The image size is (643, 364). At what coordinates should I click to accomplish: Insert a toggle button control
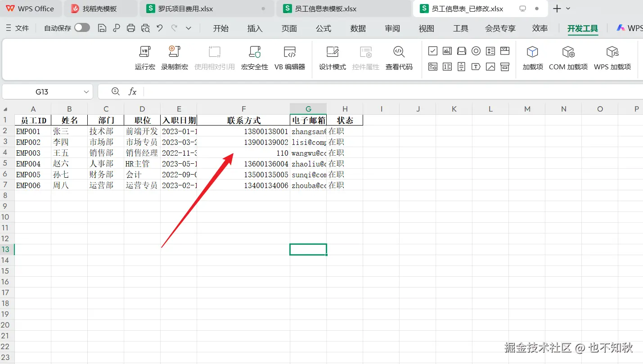point(433,67)
